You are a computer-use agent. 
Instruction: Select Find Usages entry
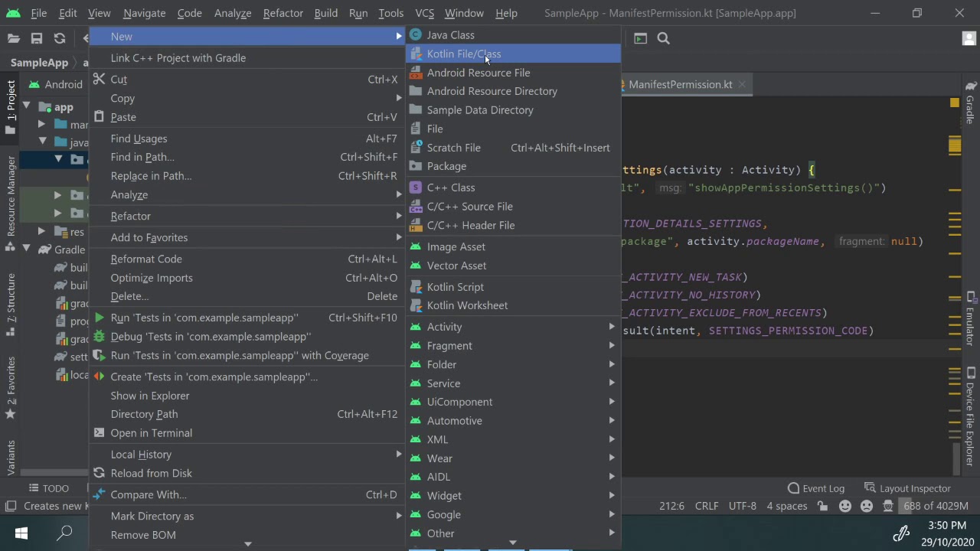click(x=247, y=139)
